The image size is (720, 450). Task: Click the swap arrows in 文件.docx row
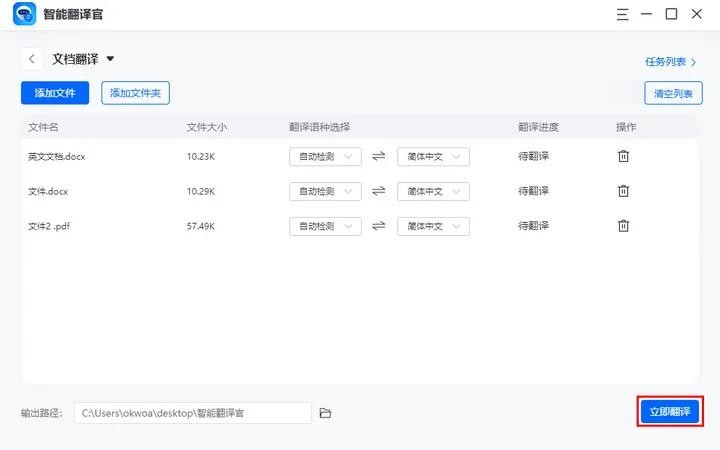point(379,191)
